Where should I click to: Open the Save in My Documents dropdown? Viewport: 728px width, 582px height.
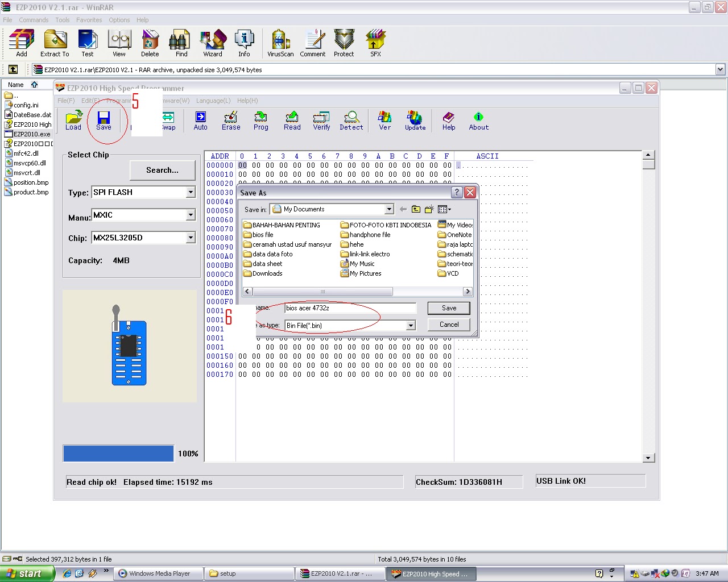click(x=389, y=209)
